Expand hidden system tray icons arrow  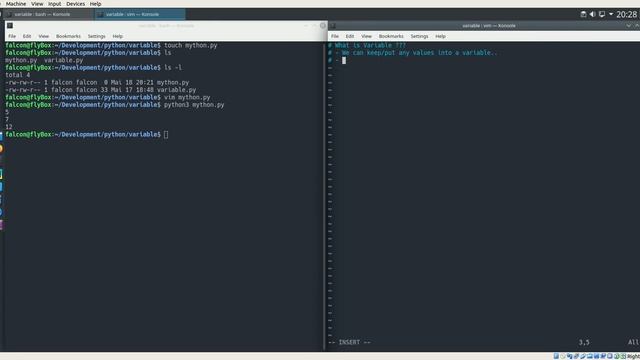[611, 14]
